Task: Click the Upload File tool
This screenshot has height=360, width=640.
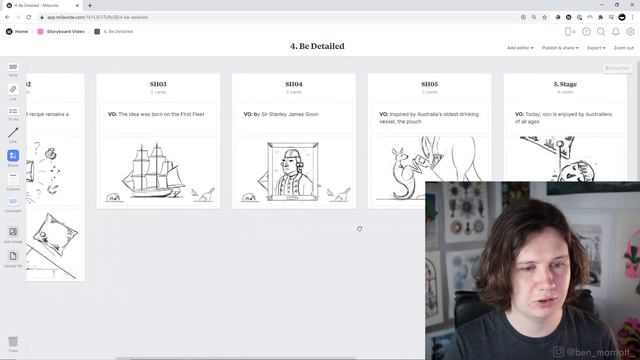Action: 13,259
